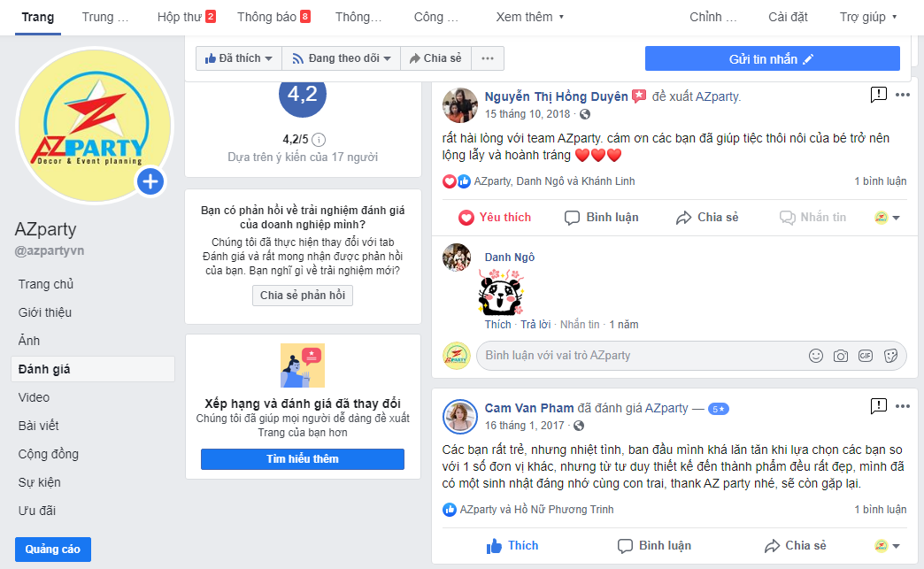Click the Gửi tin nhắn button
This screenshot has width=924, height=569.
click(x=772, y=59)
